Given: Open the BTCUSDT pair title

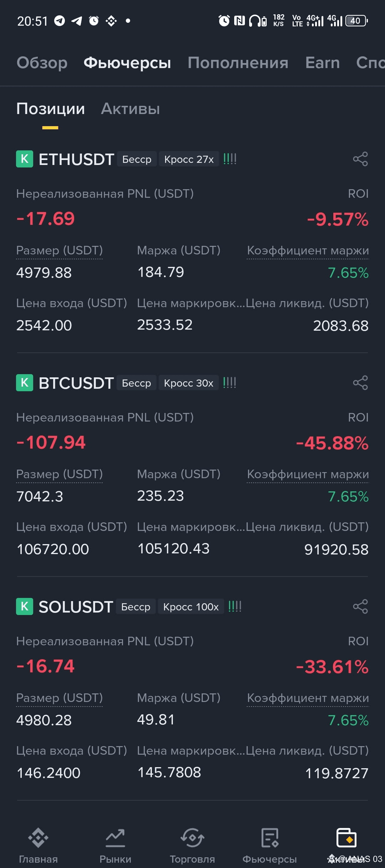Looking at the screenshot, I should click(76, 383).
